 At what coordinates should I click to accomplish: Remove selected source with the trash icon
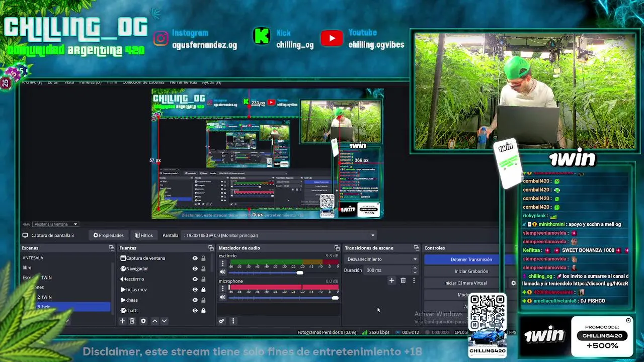click(132, 321)
